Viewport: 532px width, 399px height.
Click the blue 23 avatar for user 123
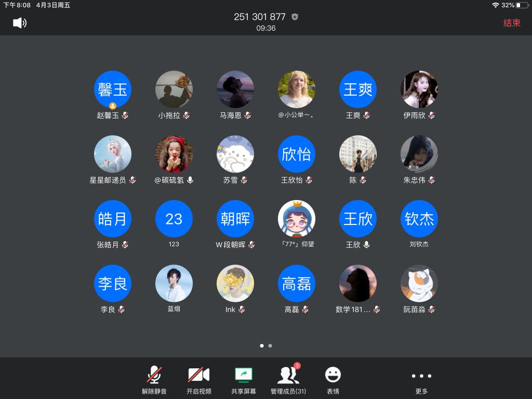pyautogui.click(x=174, y=219)
